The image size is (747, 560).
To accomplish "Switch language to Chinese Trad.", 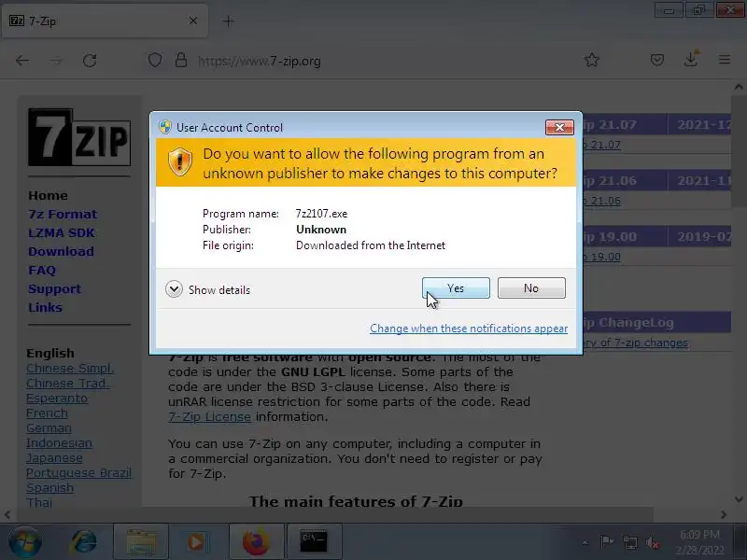I will [x=67, y=384].
